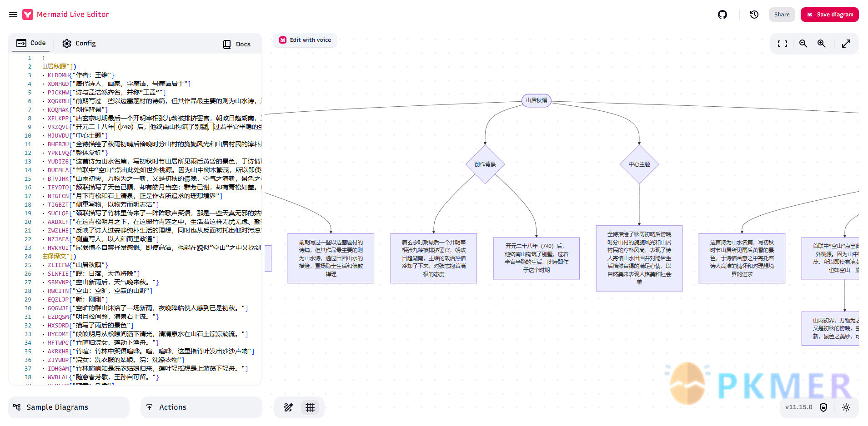The image size is (868, 426).
Task: Fit diagram to screen icon
Action: click(783, 44)
